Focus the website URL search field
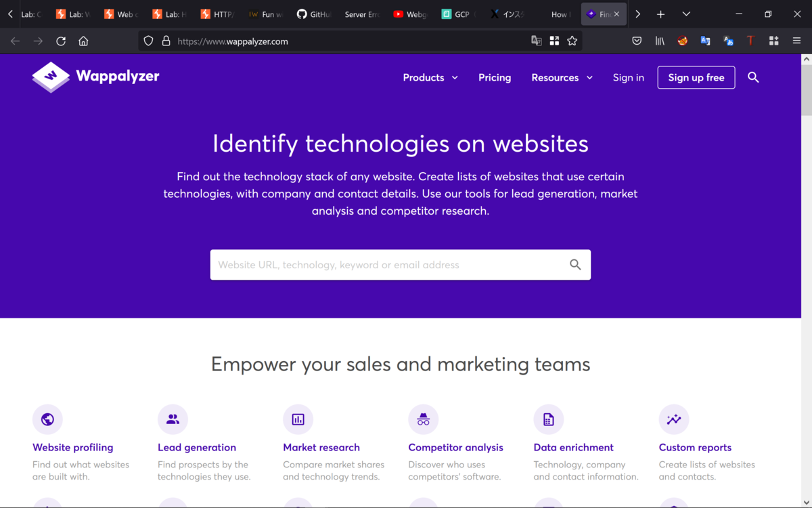 click(x=401, y=265)
